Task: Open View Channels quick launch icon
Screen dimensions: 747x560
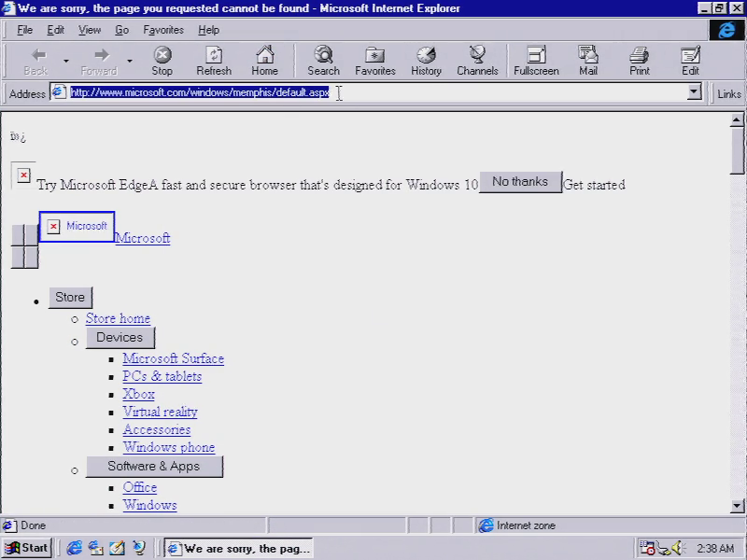Action: 138,548
